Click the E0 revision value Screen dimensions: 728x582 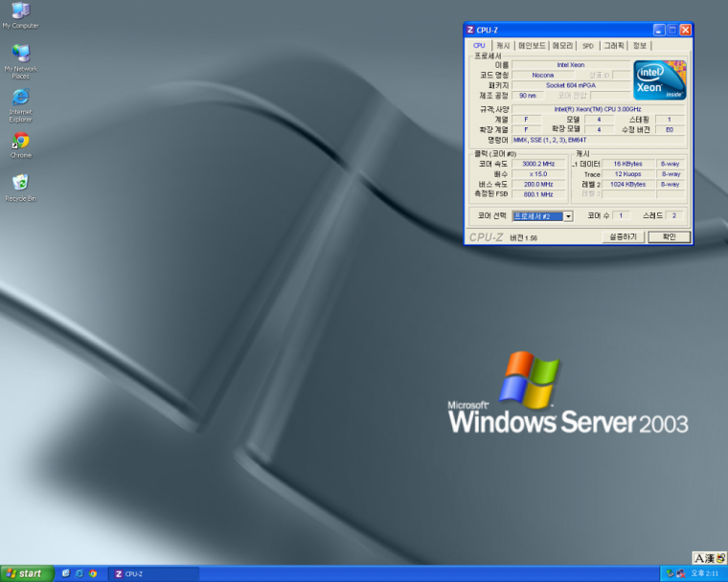click(670, 130)
